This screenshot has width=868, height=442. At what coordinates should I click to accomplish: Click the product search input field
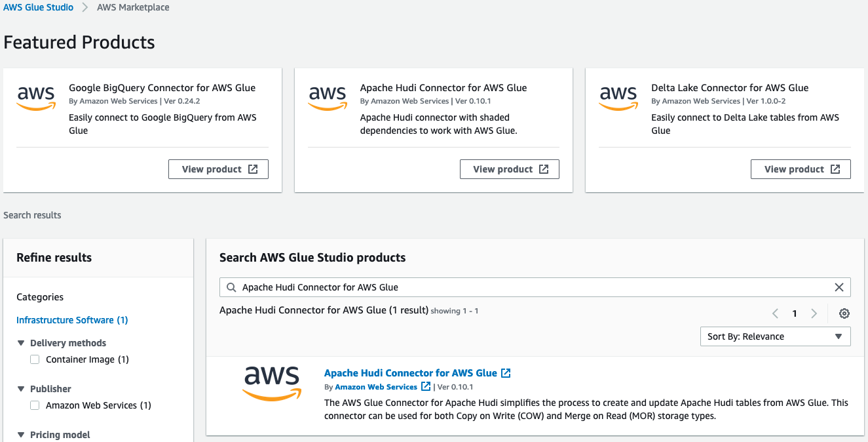(524, 287)
